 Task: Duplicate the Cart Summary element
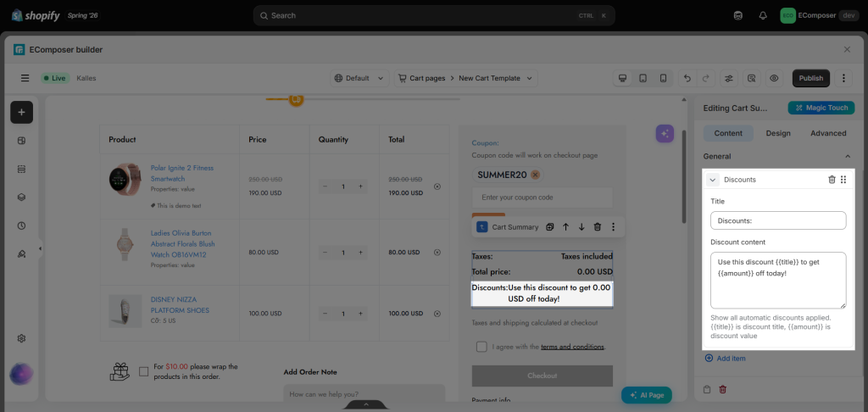tap(549, 227)
